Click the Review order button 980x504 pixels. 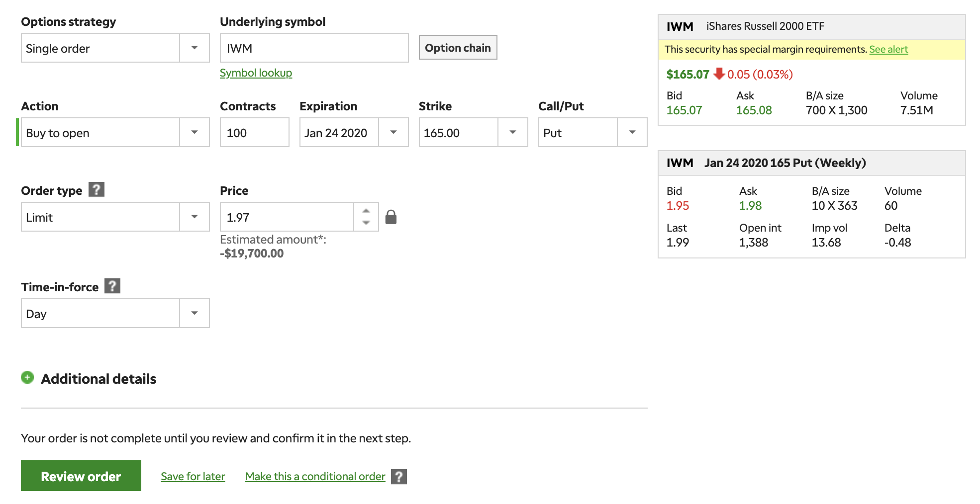pos(81,476)
